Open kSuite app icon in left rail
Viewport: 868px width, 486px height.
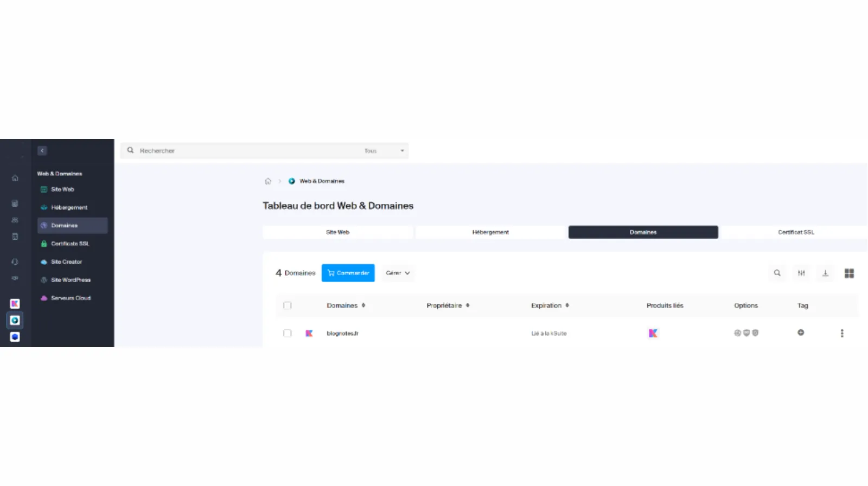coord(15,304)
